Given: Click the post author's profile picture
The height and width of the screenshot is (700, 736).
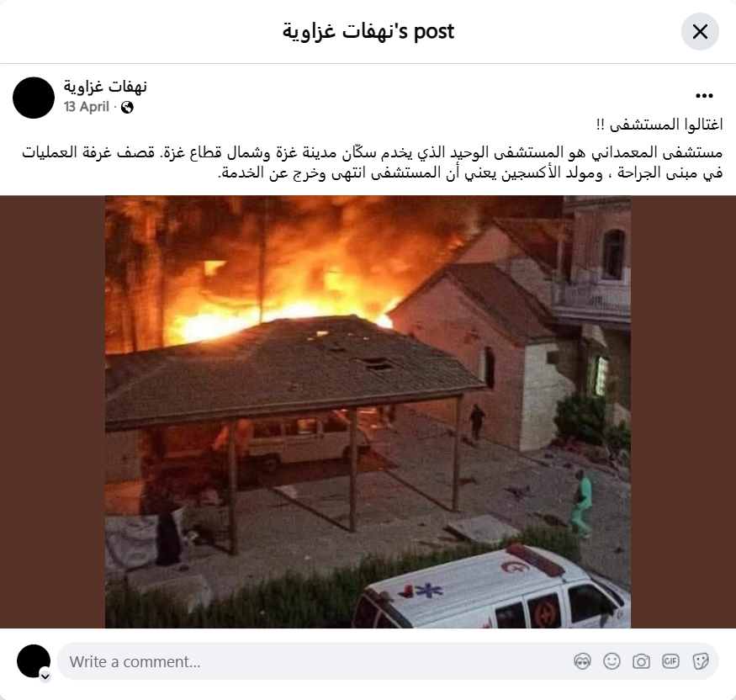Looking at the screenshot, I should 34,98.
